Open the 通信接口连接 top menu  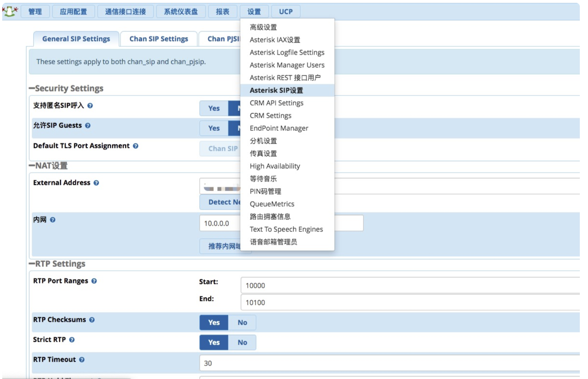coord(126,12)
